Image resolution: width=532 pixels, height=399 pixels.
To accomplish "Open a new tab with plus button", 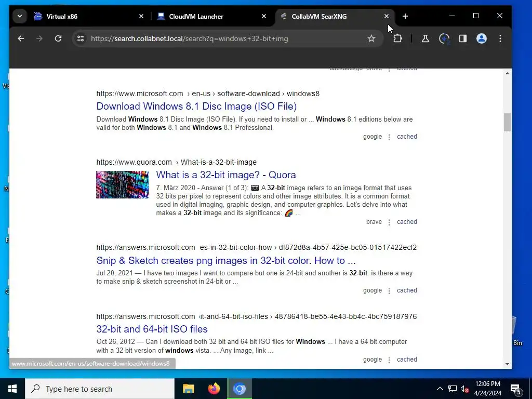I will (405, 16).
